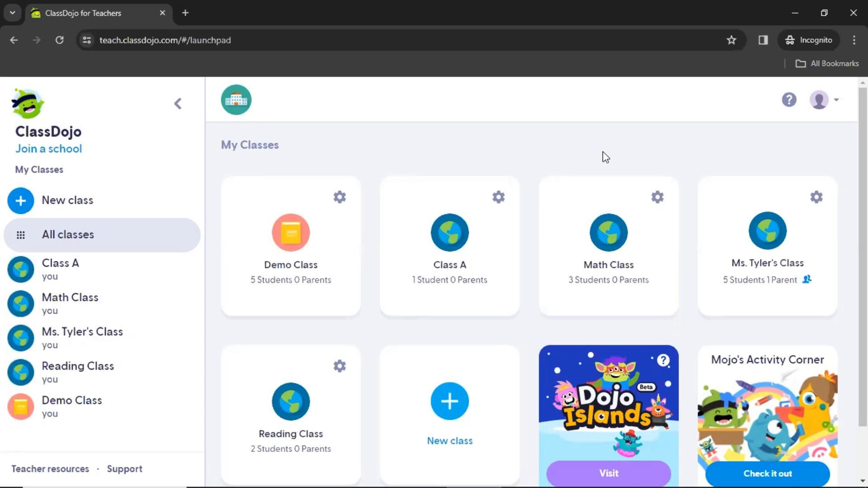Open the All Bookmarks folder
Viewport: 868px width, 488px height.
point(827,64)
